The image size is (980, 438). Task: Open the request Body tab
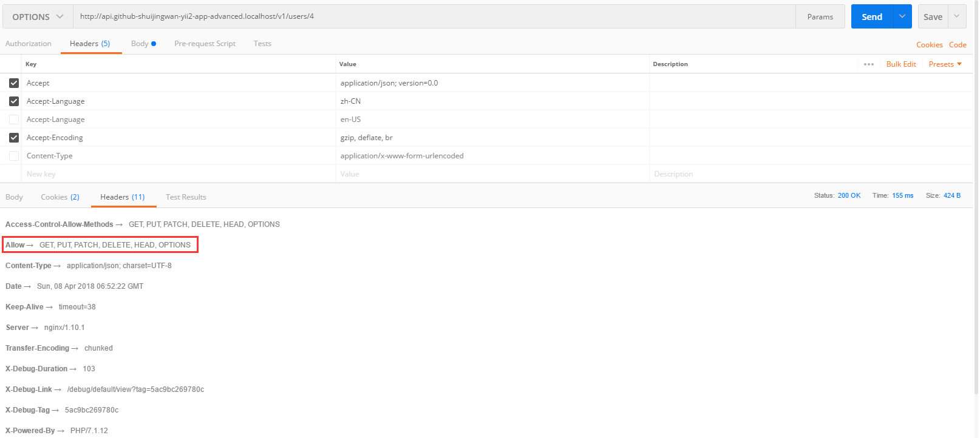(140, 44)
